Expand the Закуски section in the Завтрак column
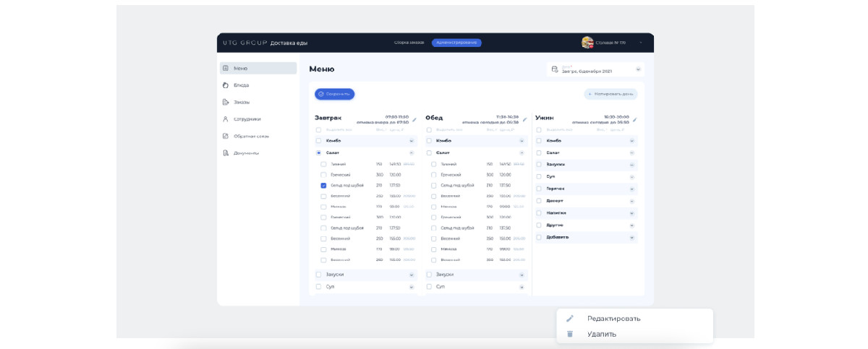868x349 pixels. pyautogui.click(x=412, y=275)
